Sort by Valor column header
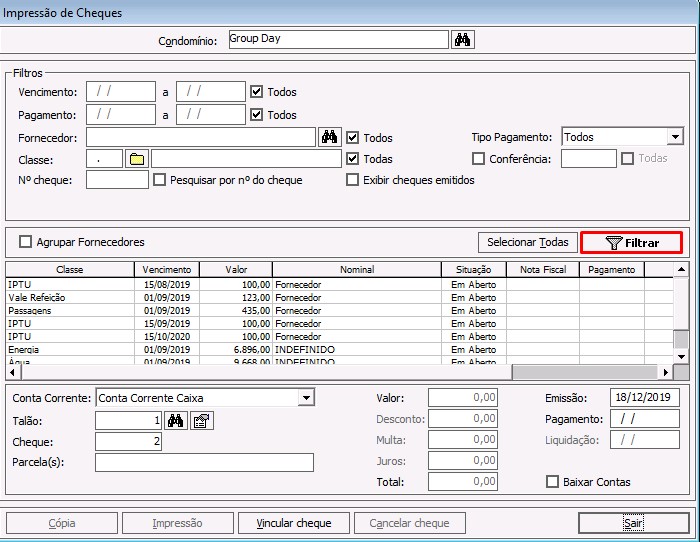700x542 pixels. pos(236,270)
